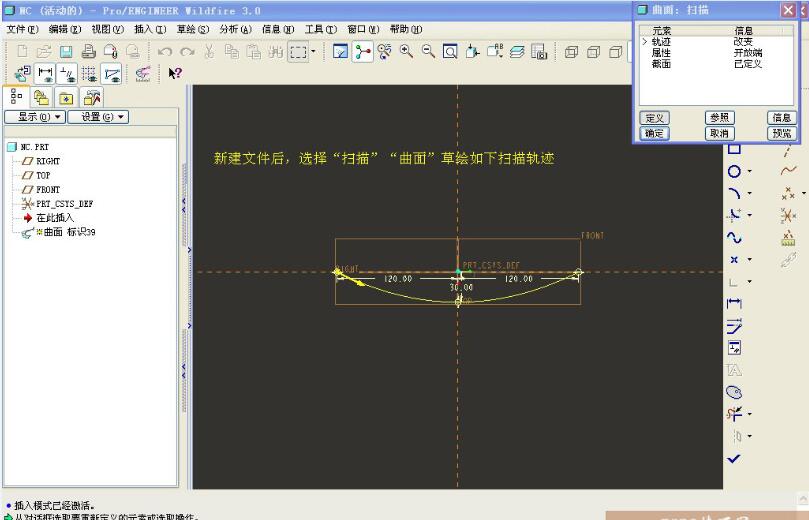Expand the fillet tool flyout arrow
Viewport: 809px width, 520px height.
click(x=749, y=215)
